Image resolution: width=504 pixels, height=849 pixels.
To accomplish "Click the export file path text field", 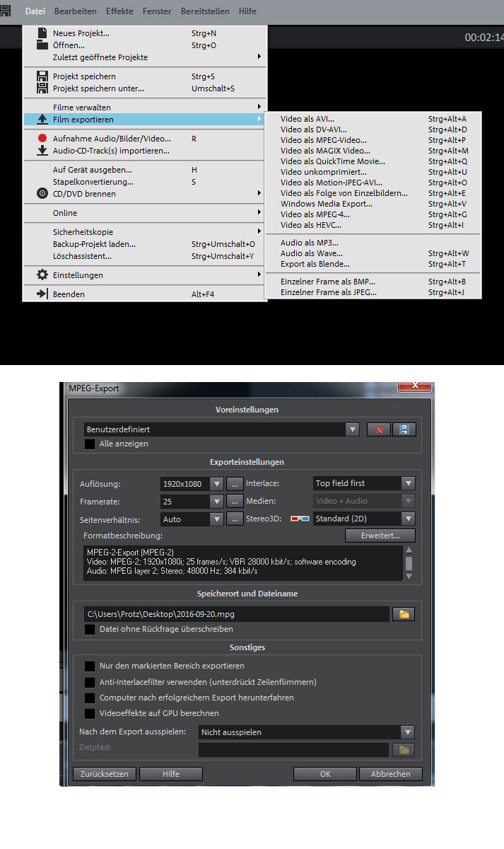I will [235, 614].
